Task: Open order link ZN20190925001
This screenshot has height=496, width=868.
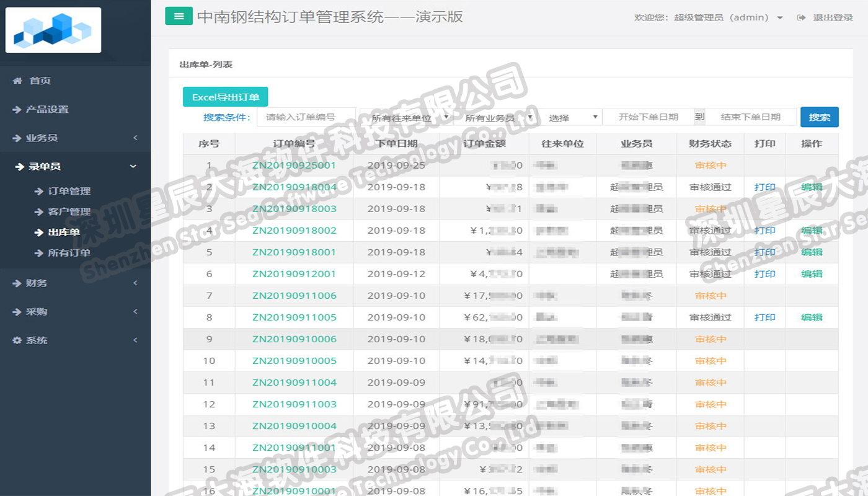Action: pos(294,166)
